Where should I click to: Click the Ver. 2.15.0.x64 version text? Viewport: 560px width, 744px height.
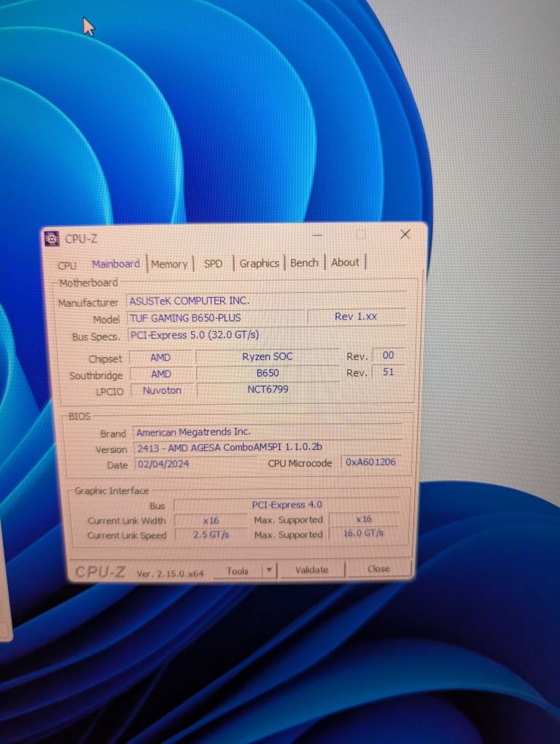point(170,573)
